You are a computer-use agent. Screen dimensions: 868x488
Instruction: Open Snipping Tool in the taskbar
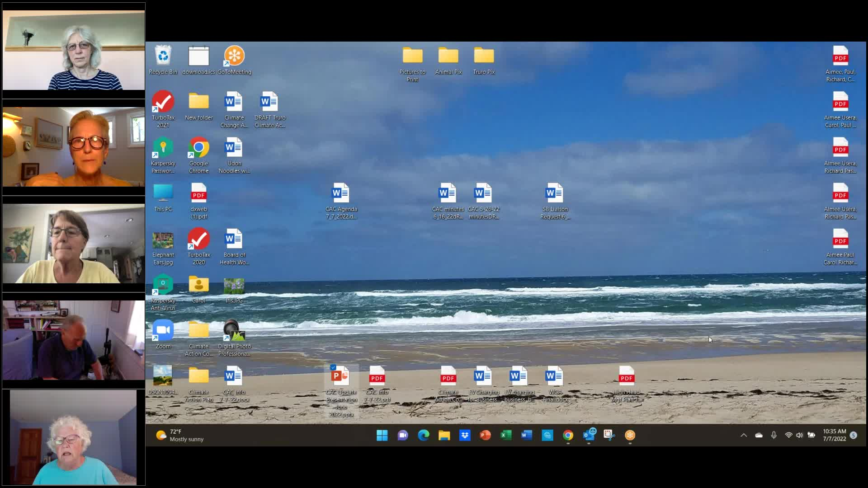[609, 435]
